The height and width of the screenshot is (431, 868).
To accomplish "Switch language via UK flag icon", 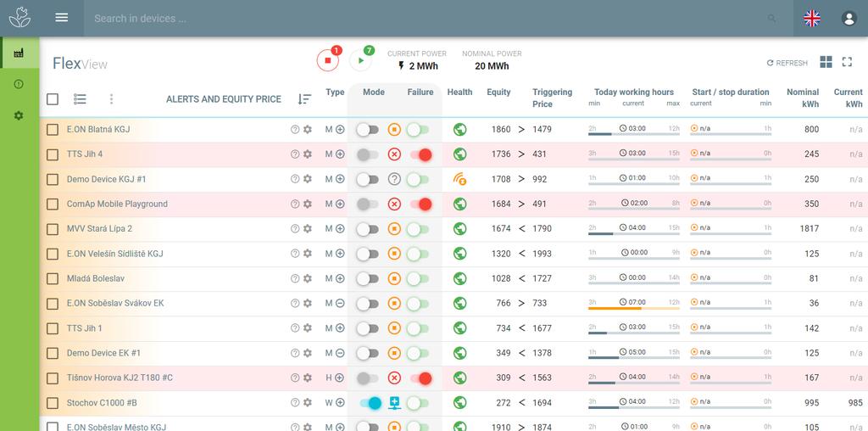I will (x=812, y=19).
